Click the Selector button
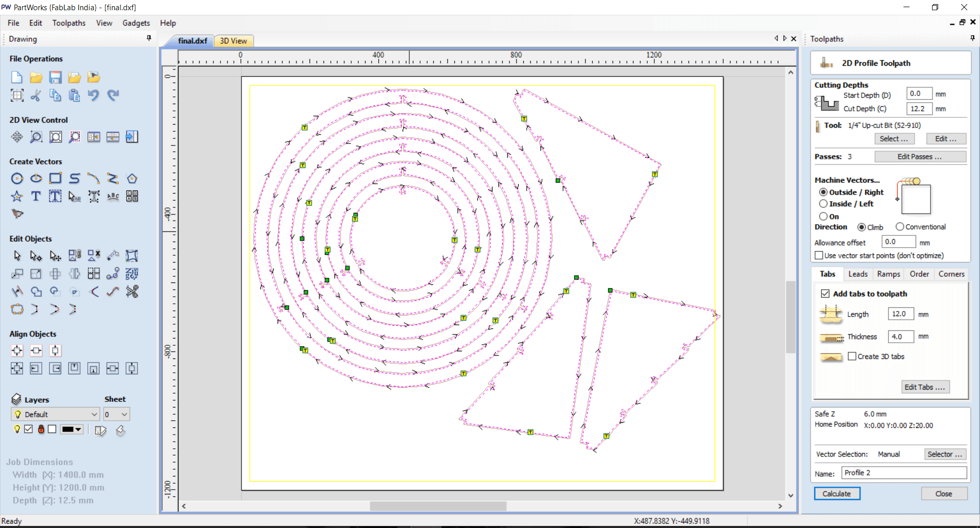980x528 pixels. (945, 454)
